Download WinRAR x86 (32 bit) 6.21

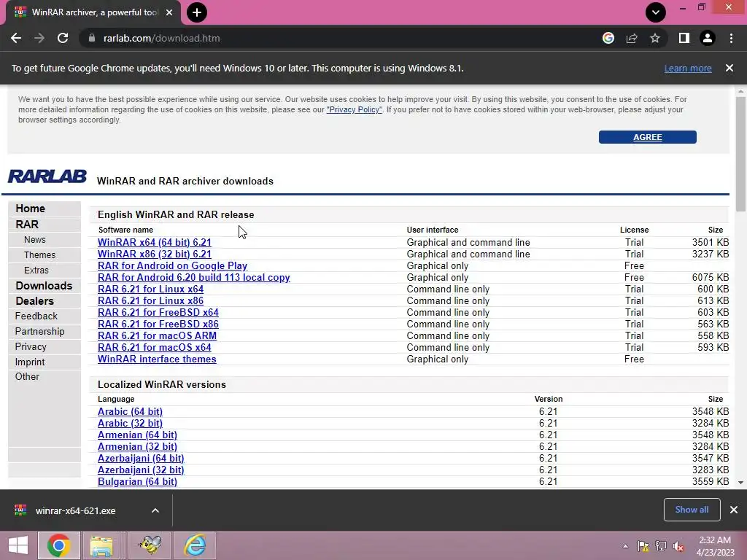(155, 254)
